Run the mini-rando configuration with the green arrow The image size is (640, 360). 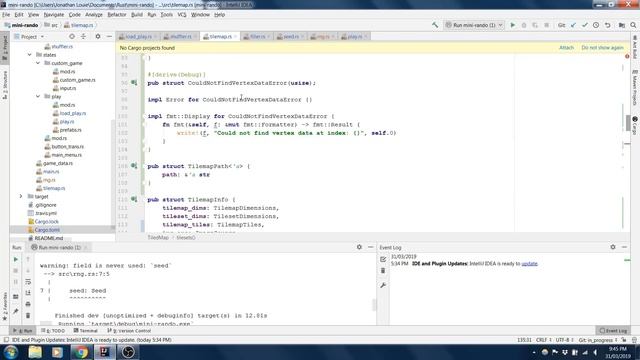tap(513, 25)
